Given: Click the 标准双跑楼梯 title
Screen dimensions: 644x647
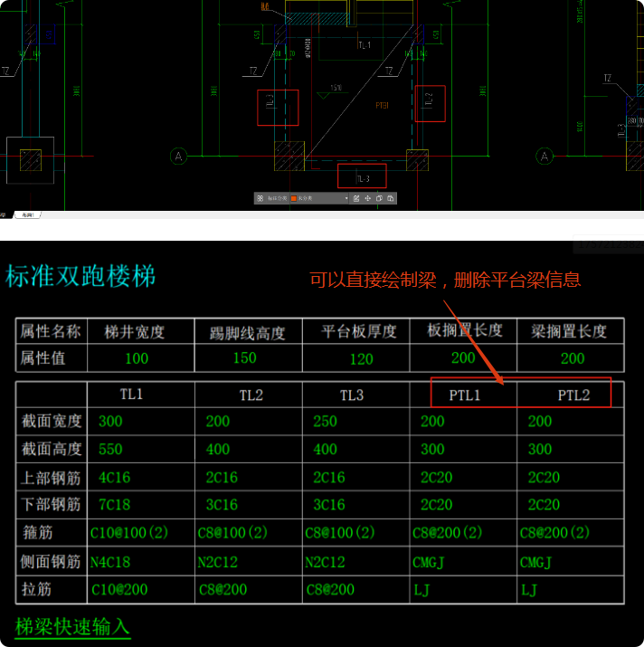Looking at the screenshot, I should point(80,276).
